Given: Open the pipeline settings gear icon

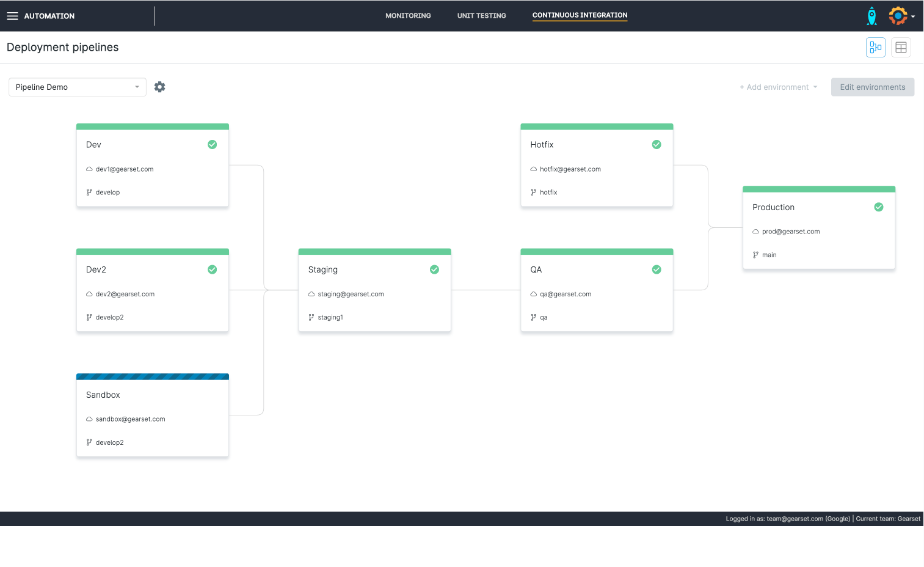Looking at the screenshot, I should (159, 87).
